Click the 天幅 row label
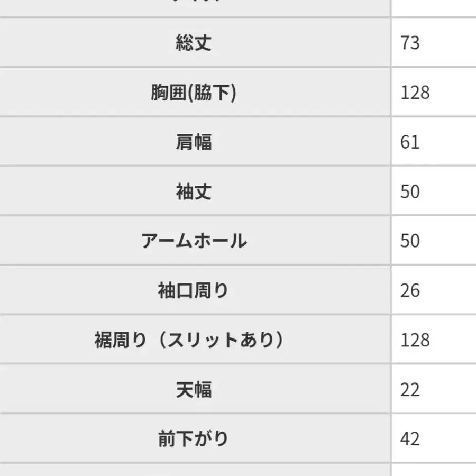Viewport: 476px width, 476px height. click(x=194, y=390)
